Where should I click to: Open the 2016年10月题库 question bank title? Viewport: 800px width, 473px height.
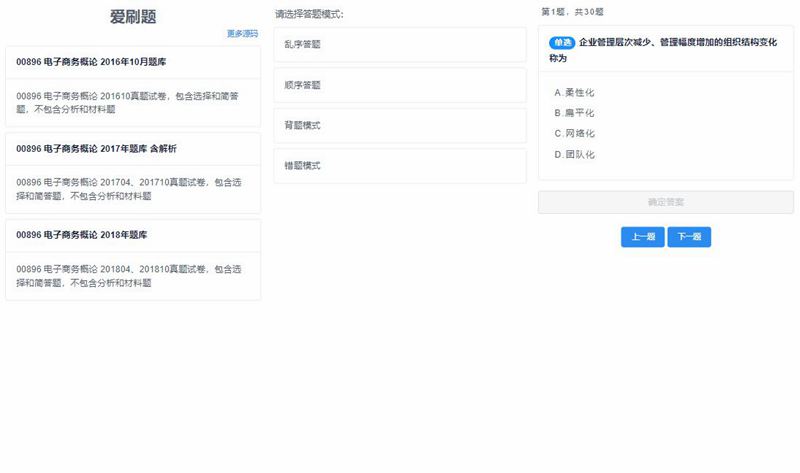pyautogui.click(x=91, y=62)
